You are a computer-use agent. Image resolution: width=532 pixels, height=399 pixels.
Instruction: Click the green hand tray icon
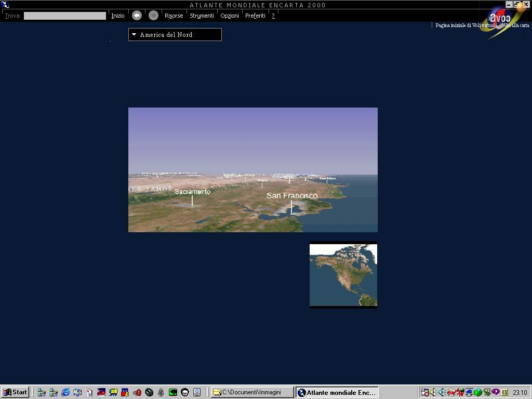tap(487, 393)
